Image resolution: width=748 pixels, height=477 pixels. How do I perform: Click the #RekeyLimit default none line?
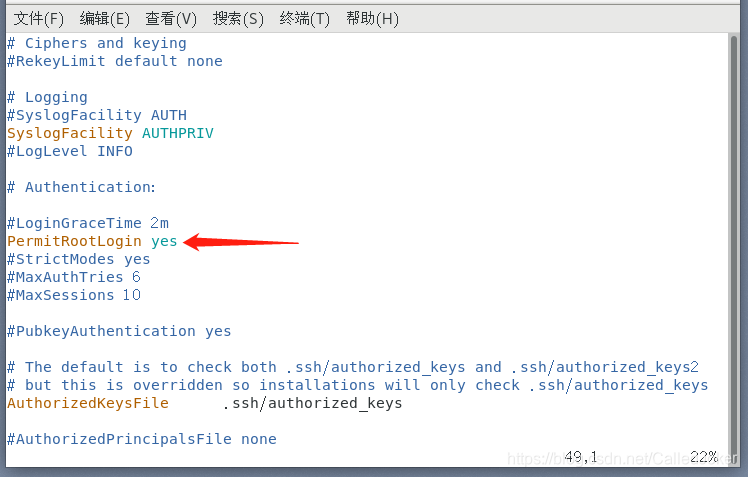click(114, 61)
